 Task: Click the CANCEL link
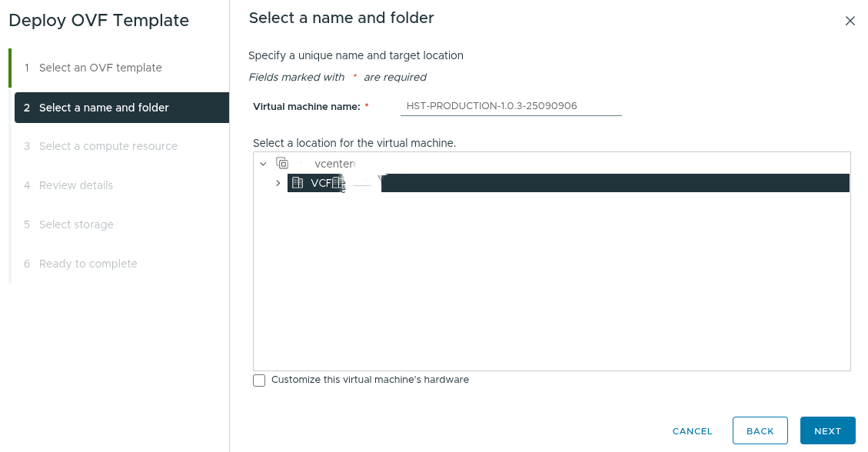click(x=692, y=431)
